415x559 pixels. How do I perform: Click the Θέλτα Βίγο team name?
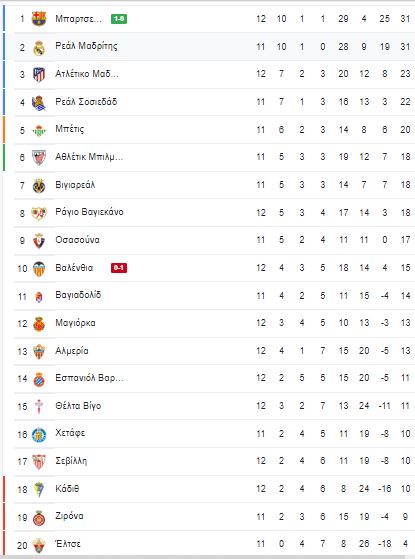pyautogui.click(x=78, y=406)
